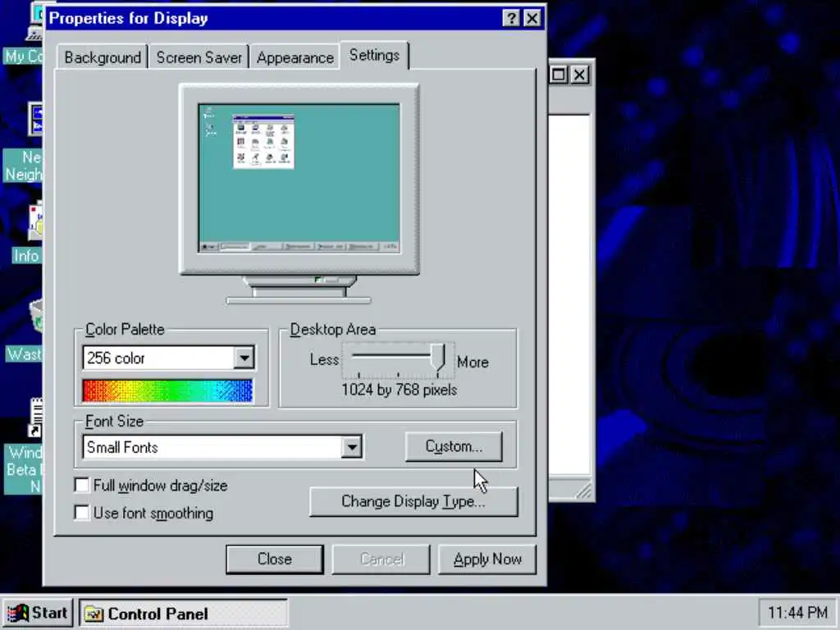Select the Settings tab
Screen dimensions: 840x630
(x=374, y=55)
